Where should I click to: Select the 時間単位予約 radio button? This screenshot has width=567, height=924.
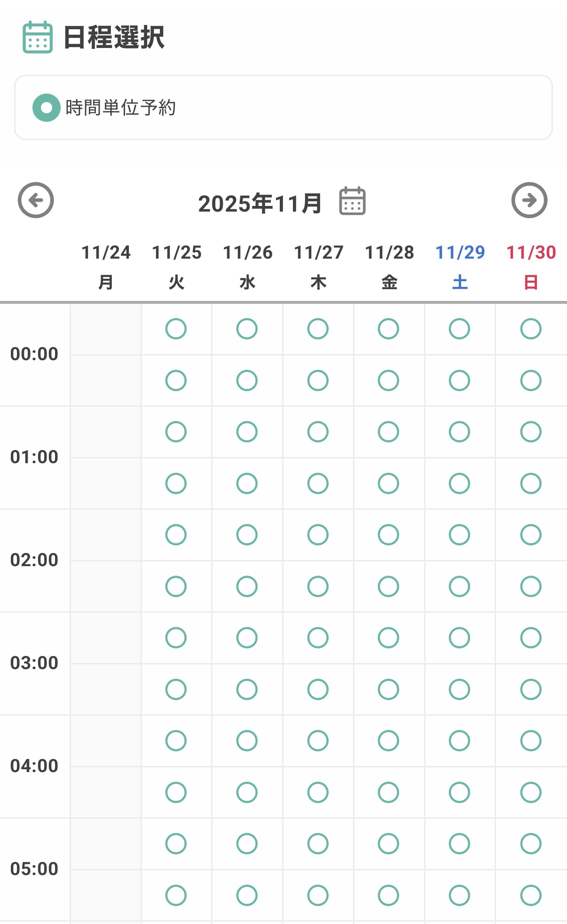(x=46, y=108)
